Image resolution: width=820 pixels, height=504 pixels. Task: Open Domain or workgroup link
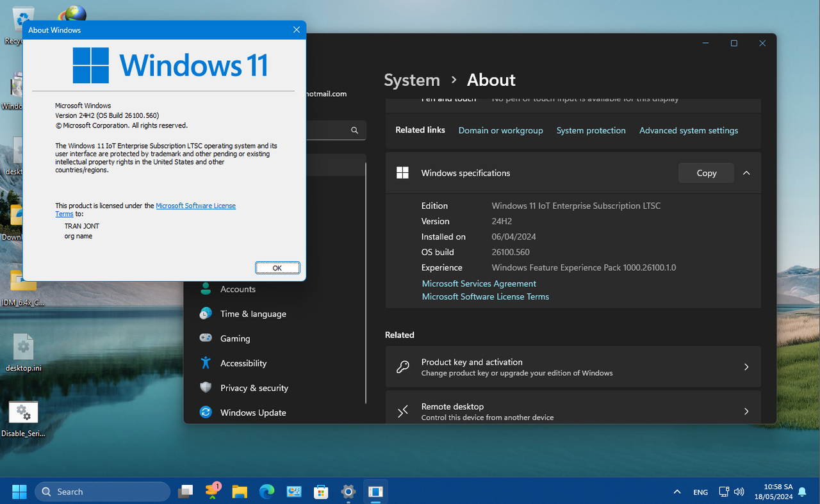pyautogui.click(x=500, y=130)
